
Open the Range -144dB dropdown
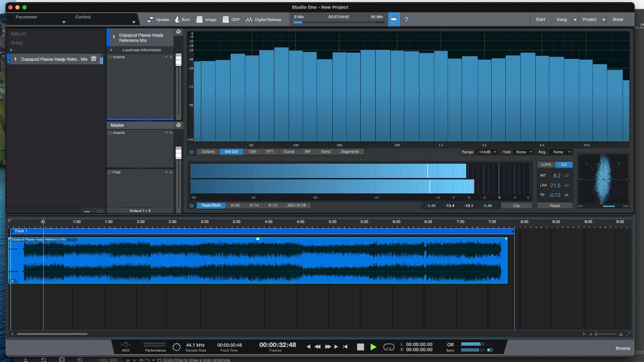tap(486, 152)
